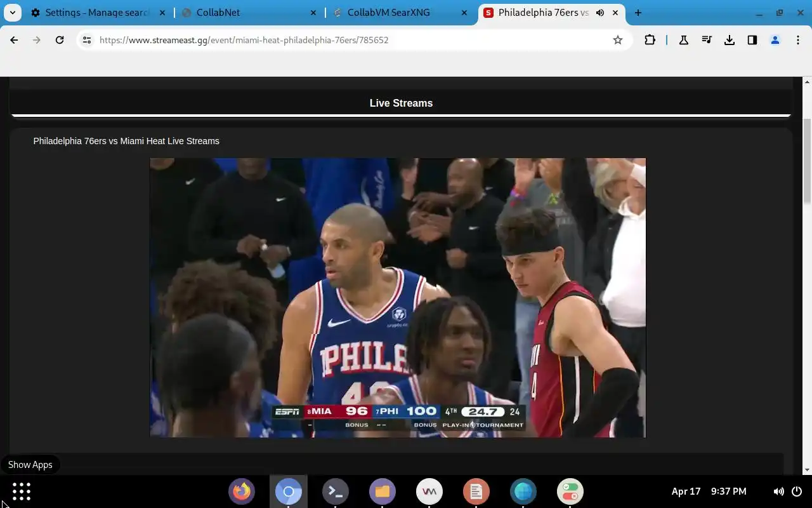Switch to the CollabNet tab
812x508 pixels.
[250, 13]
